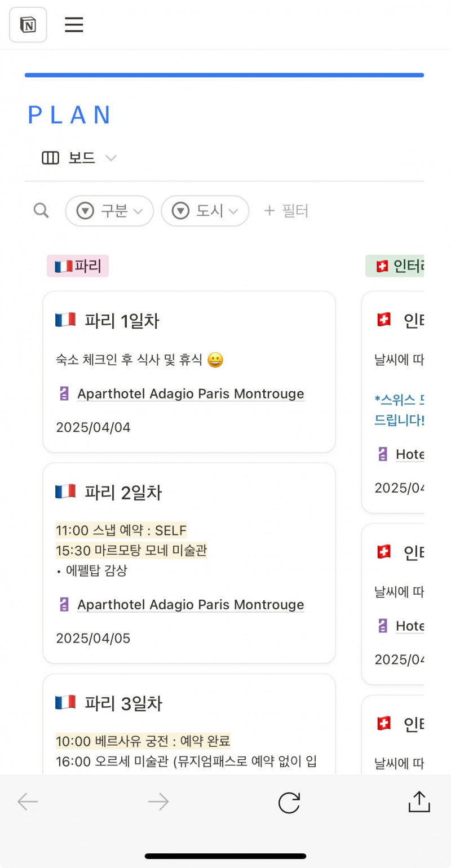Click the highlighted 15:30 마르모탕 모네 미술관 line
451x868 pixels.
point(131,550)
